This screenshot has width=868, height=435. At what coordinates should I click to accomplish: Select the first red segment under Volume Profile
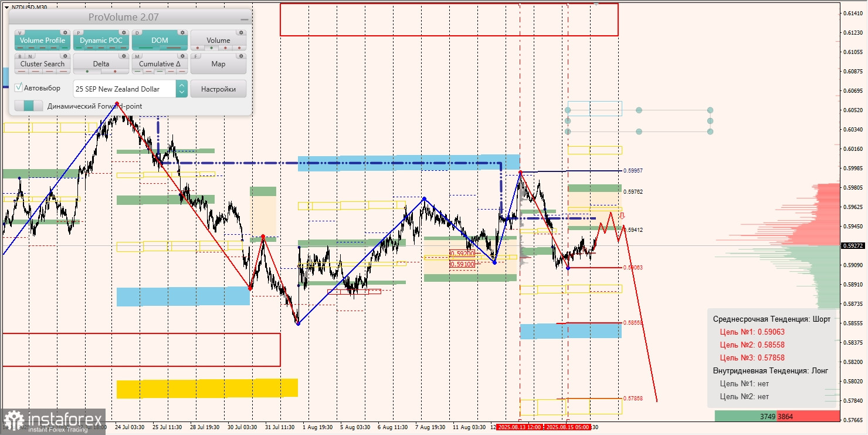point(20,48)
